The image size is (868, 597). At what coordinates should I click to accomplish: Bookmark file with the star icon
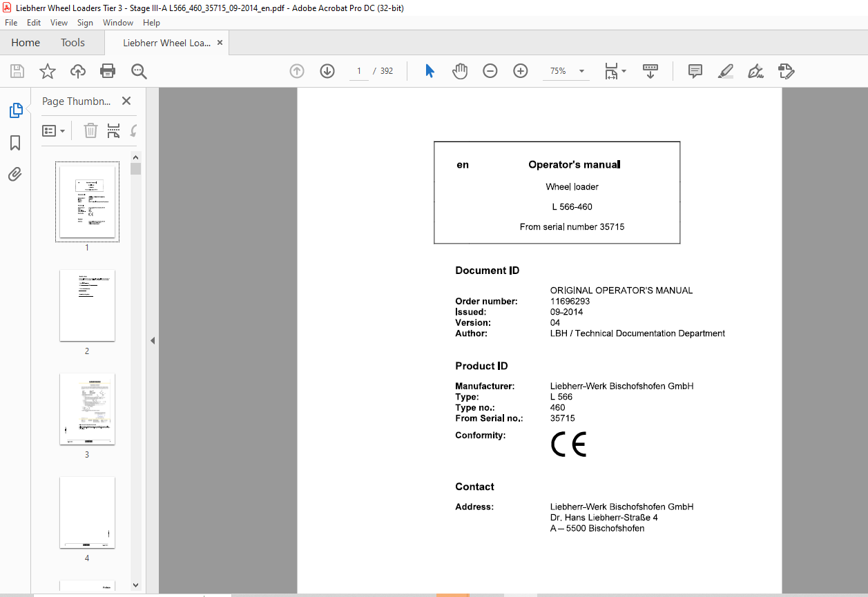point(47,71)
